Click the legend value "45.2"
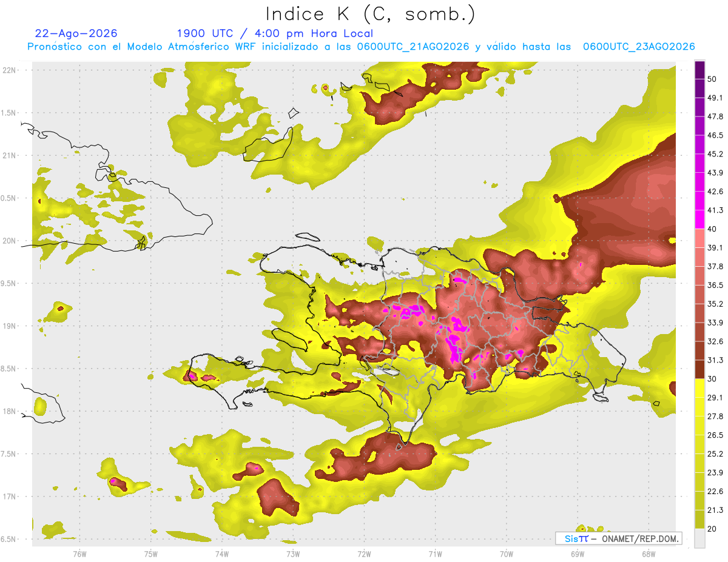Image resolution: width=728 pixels, height=562 pixels. coord(715,154)
